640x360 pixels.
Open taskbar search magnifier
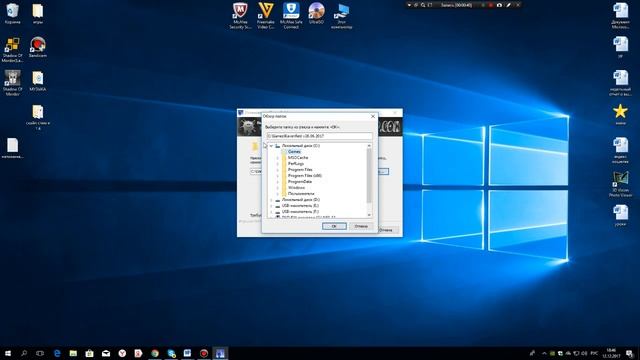pos(24,353)
